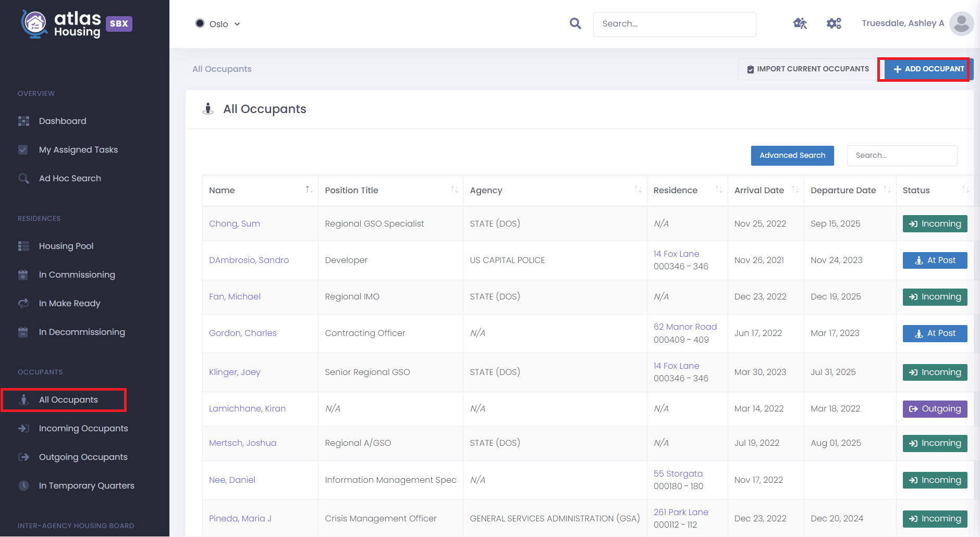Click the table Search field

[902, 155]
